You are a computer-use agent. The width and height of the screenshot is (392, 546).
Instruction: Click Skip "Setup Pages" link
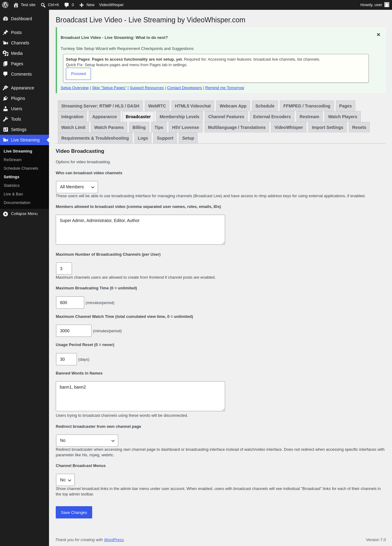pyautogui.click(x=109, y=88)
